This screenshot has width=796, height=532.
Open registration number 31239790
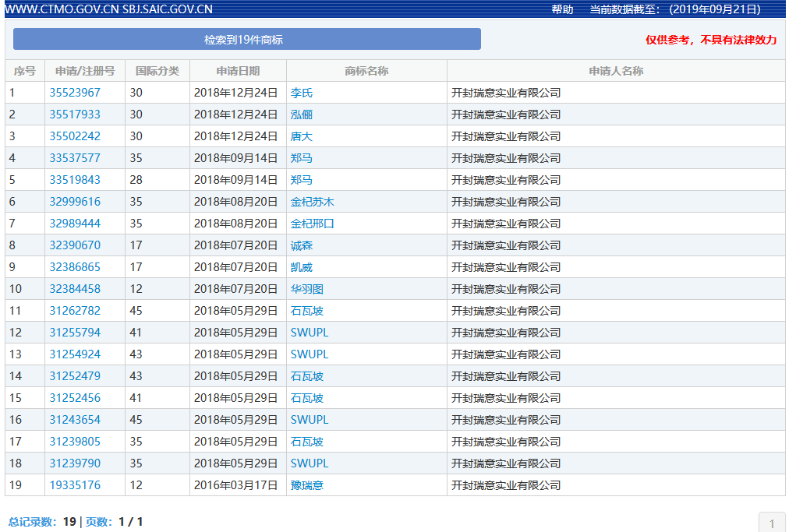(75, 463)
